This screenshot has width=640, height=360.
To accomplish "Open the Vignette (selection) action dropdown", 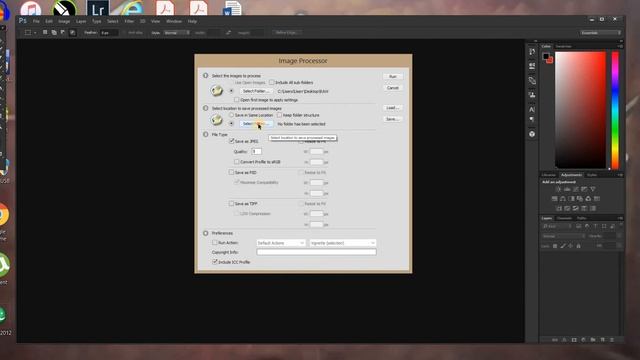I will pyautogui.click(x=342, y=243).
